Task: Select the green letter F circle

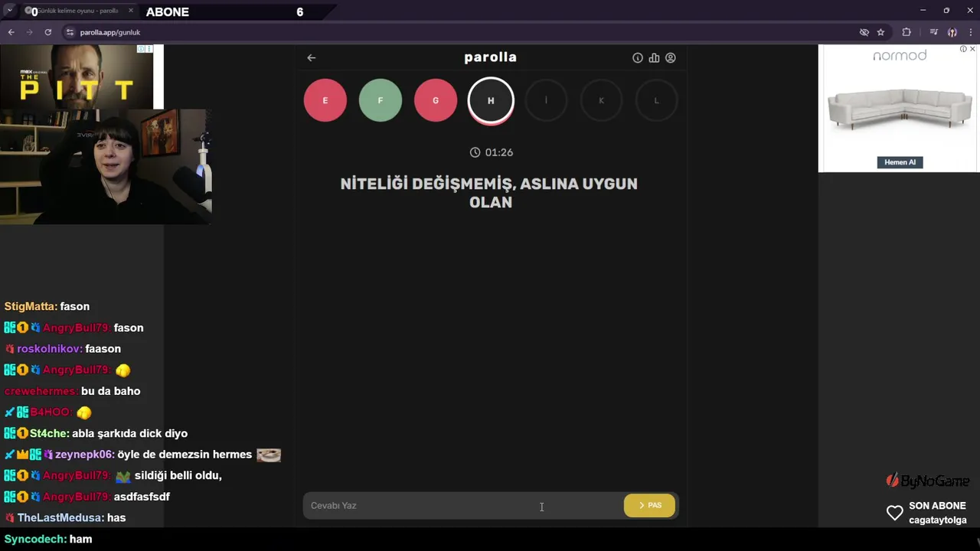Action: [x=381, y=100]
